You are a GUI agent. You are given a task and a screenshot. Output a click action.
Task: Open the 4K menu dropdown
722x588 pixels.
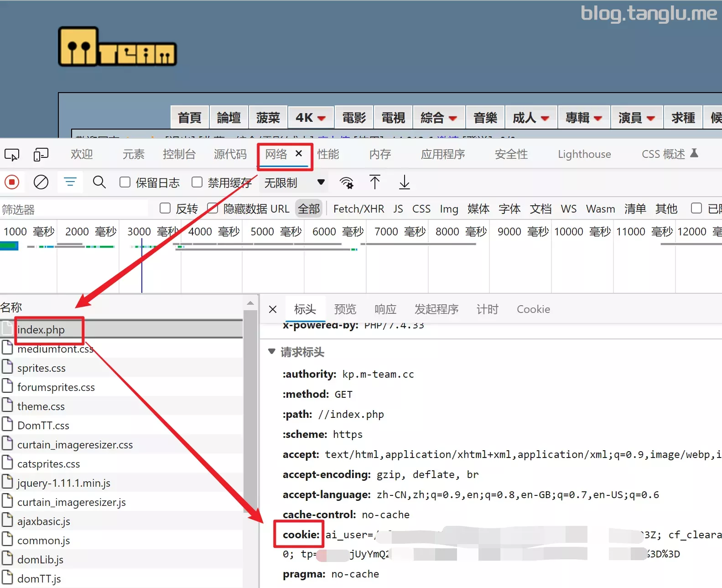point(310,118)
